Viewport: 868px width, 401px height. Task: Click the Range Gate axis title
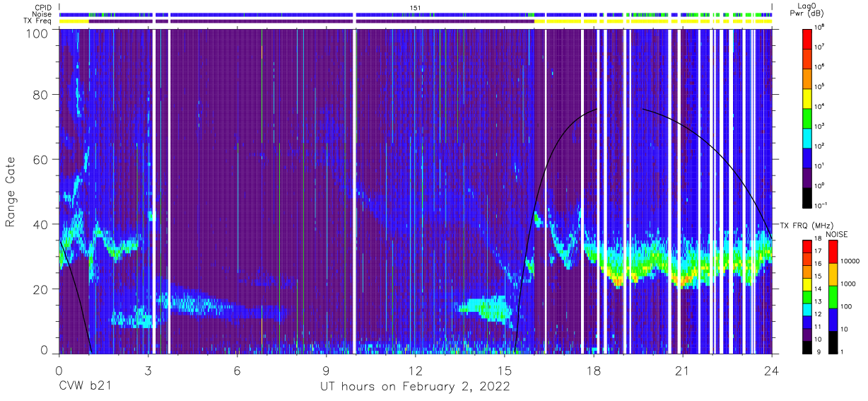11,192
